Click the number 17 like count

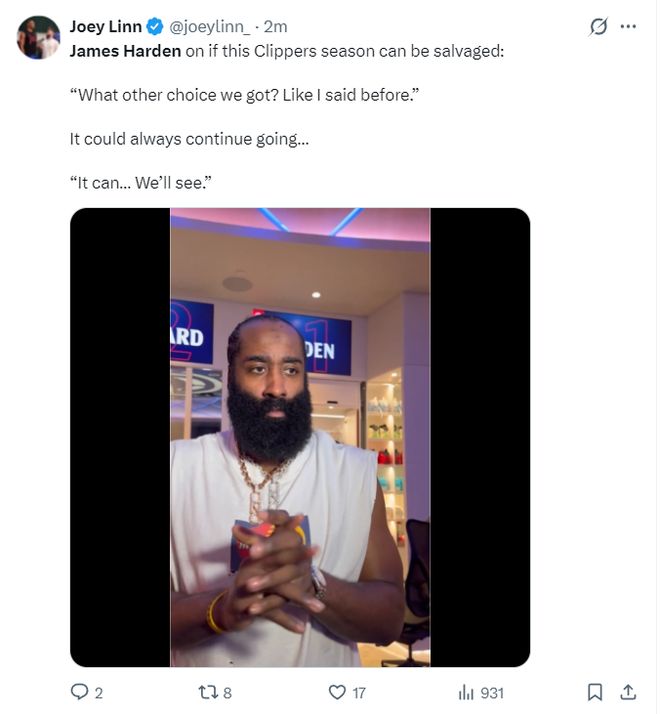[360, 692]
